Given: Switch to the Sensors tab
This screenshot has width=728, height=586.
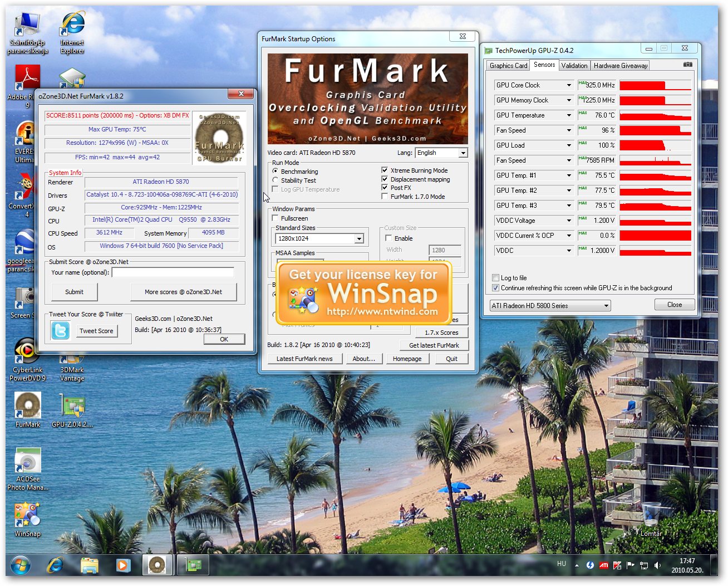Looking at the screenshot, I should point(544,65).
